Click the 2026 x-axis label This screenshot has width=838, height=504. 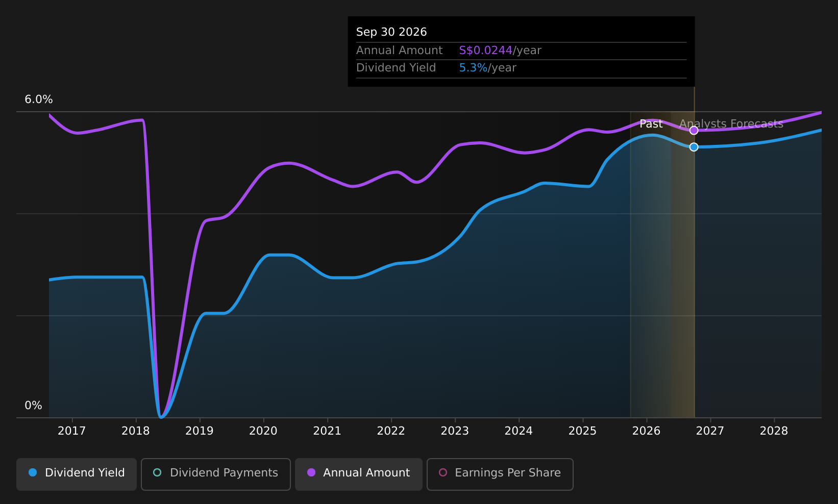(x=647, y=431)
